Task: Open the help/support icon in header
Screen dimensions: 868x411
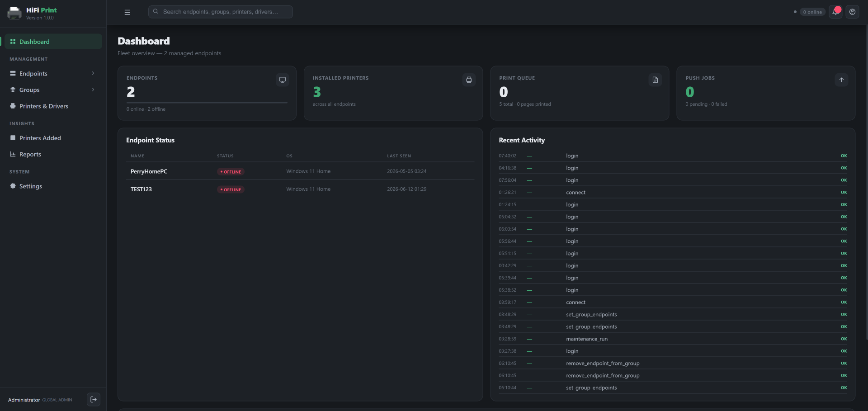Action: (852, 12)
